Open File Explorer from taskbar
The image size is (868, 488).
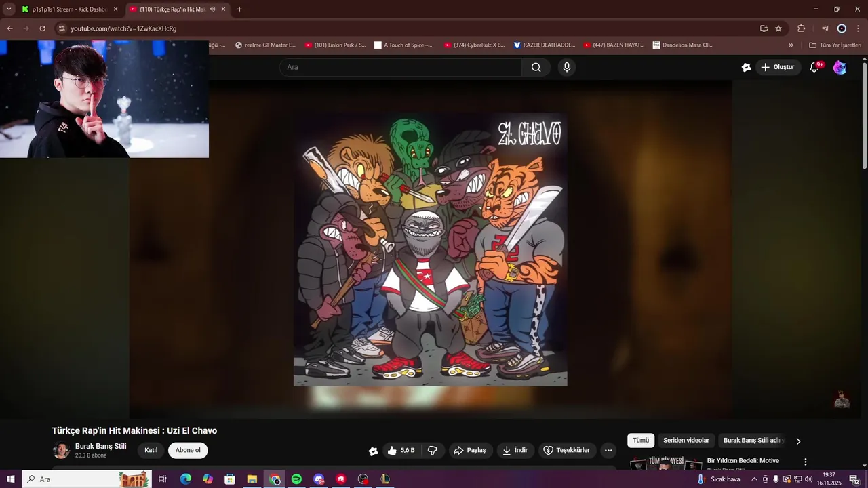[x=252, y=479]
